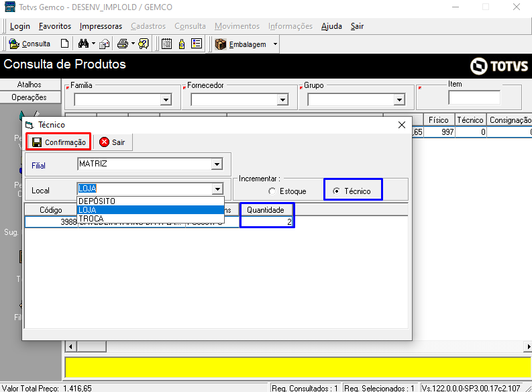Select the Estoque radio button
Viewport: 532px width, 392px height.
point(272,191)
